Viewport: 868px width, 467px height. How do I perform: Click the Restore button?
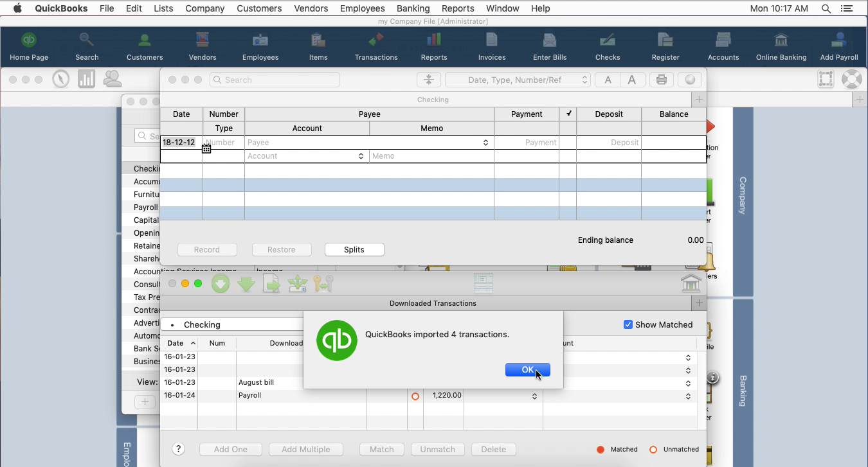click(x=282, y=250)
